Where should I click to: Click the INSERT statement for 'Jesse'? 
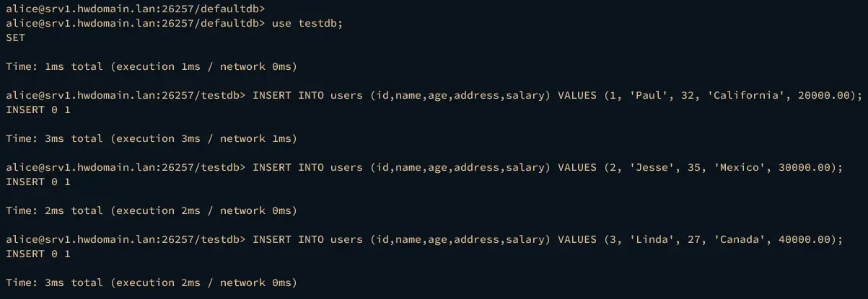click(x=548, y=168)
